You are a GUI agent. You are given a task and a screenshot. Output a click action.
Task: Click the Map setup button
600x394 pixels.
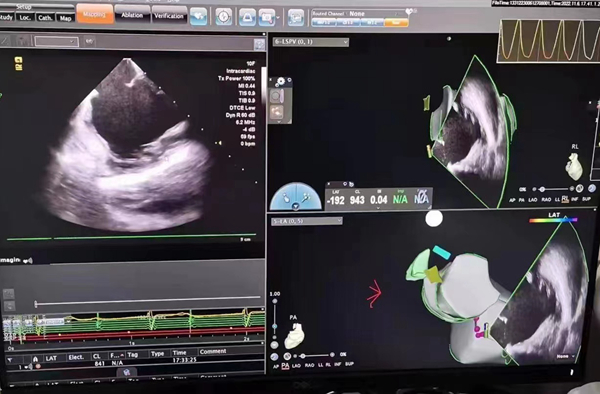[65, 18]
